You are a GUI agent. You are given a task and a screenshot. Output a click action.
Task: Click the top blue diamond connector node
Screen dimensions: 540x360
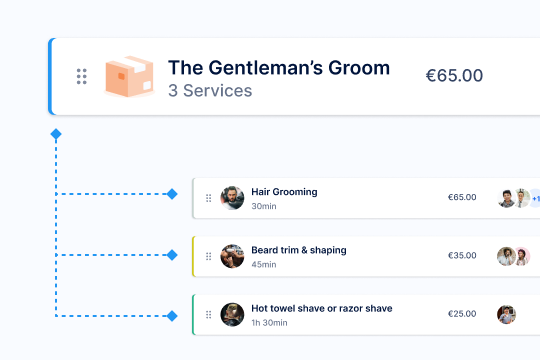56,134
